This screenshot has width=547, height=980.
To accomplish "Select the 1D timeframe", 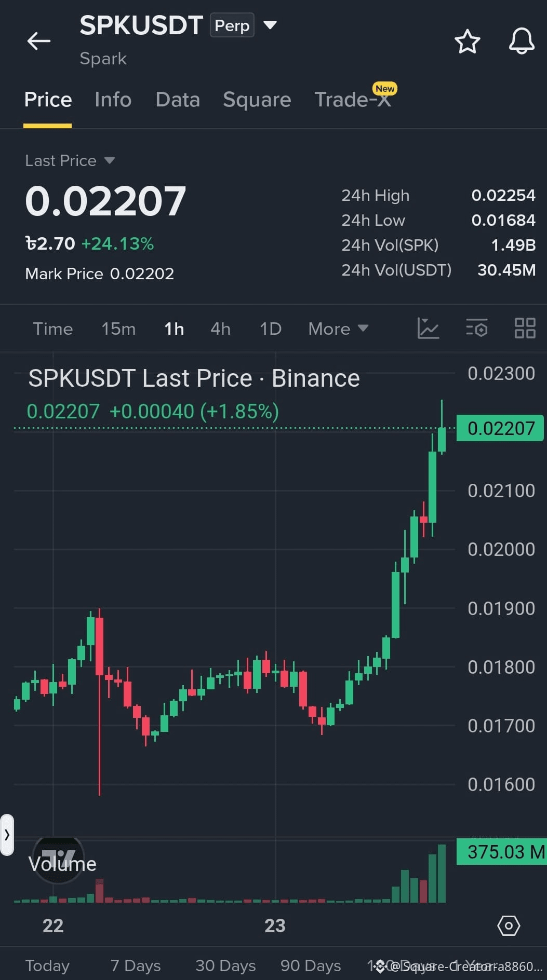I will click(x=271, y=329).
